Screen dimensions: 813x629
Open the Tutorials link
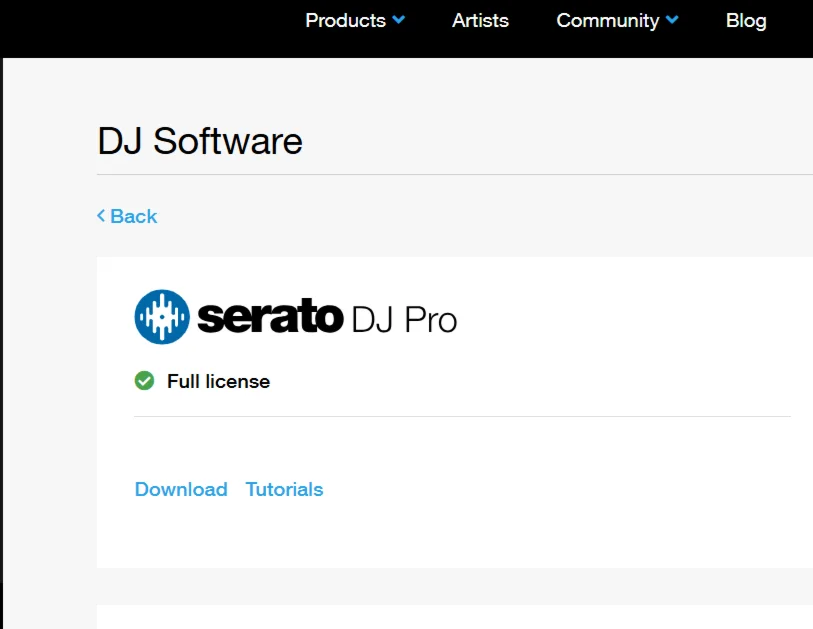pyautogui.click(x=284, y=489)
